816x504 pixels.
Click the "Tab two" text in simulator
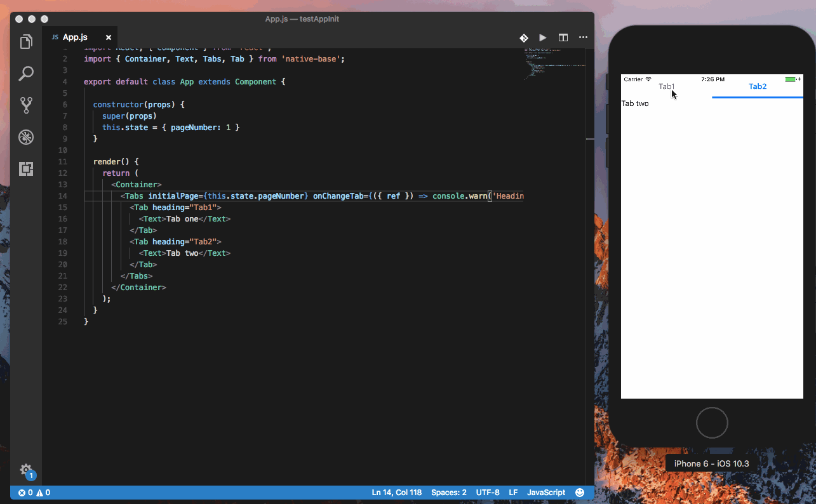pos(635,103)
